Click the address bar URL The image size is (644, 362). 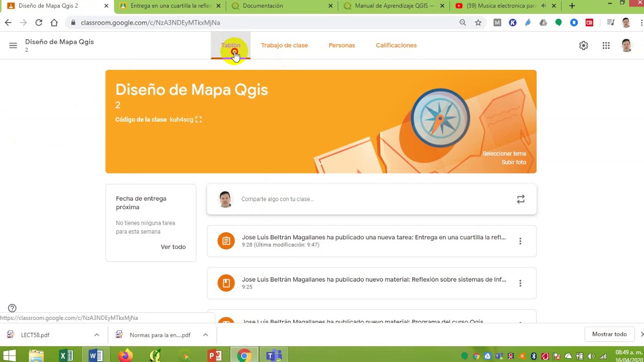click(x=150, y=23)
